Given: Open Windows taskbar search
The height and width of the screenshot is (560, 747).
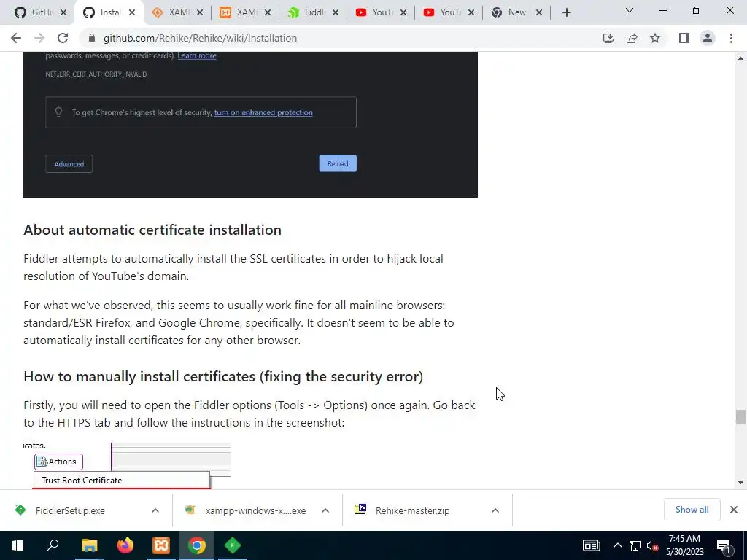Looking at the screenshot, I should (53, 545).
